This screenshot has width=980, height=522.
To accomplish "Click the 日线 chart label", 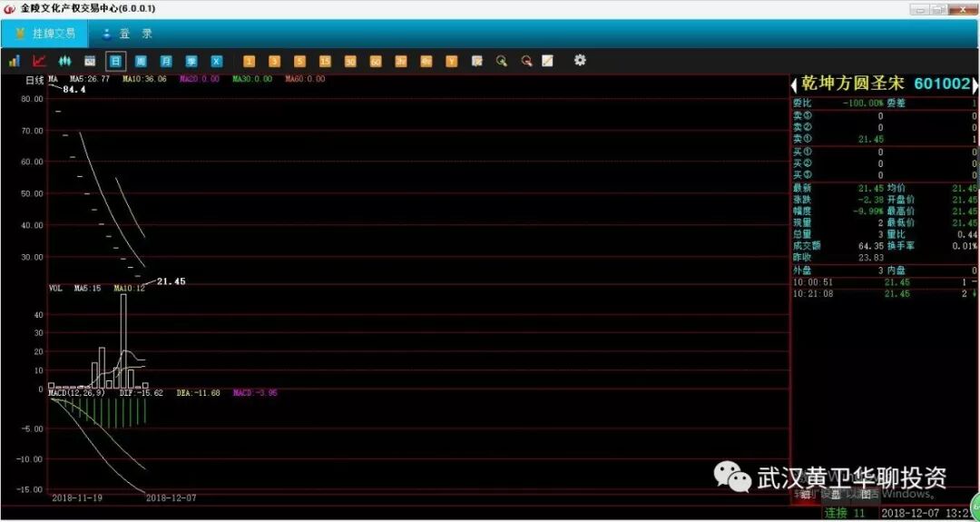I will [x=34, y=80].
